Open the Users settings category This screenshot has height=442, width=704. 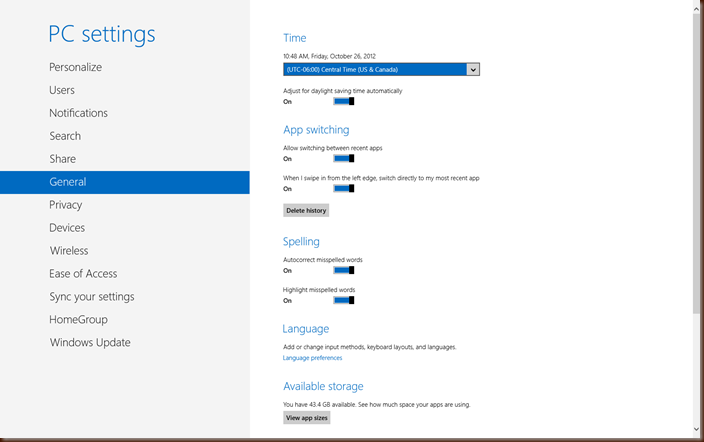tap(62, 90)
